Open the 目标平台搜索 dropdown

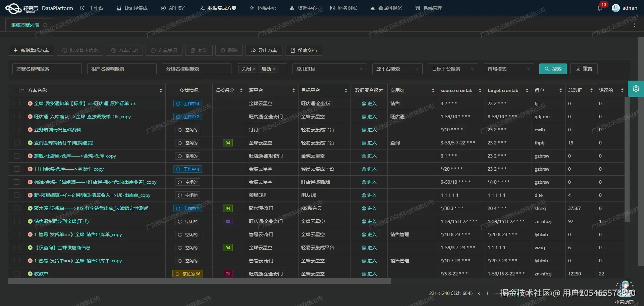point(453,69)
